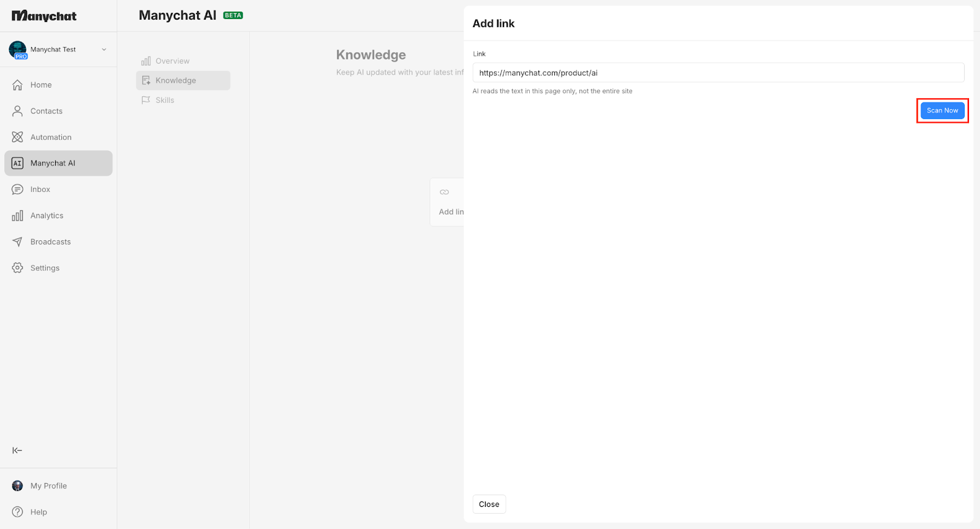Click the Home house icon in sidebar
980x529 pixels.
pos(18,85)
